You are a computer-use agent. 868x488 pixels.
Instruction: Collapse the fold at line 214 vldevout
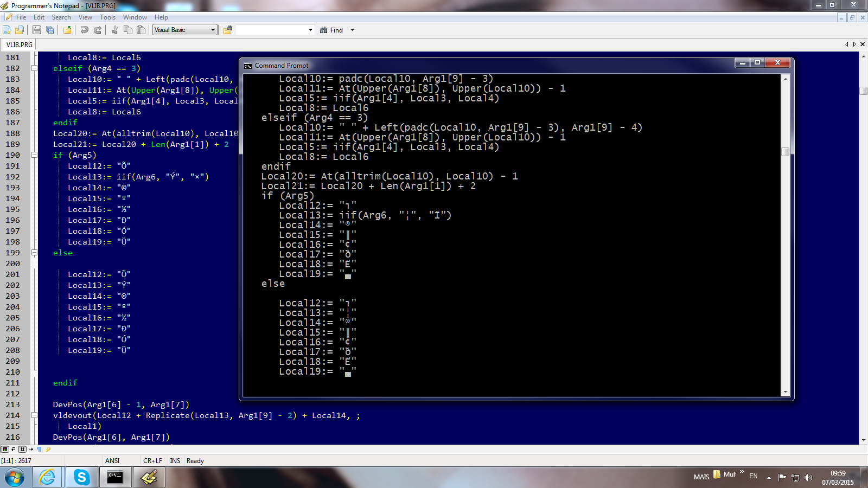pos(34,415)
